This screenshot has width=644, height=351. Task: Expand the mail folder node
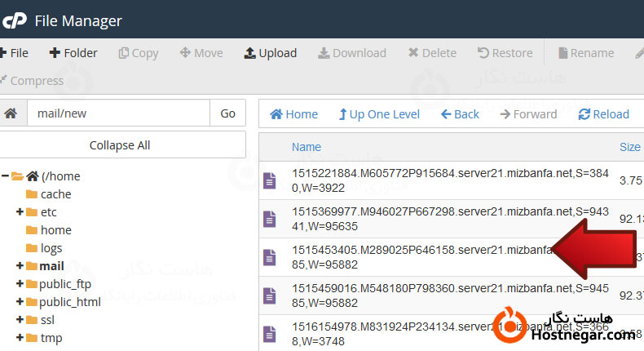[20, 266]
